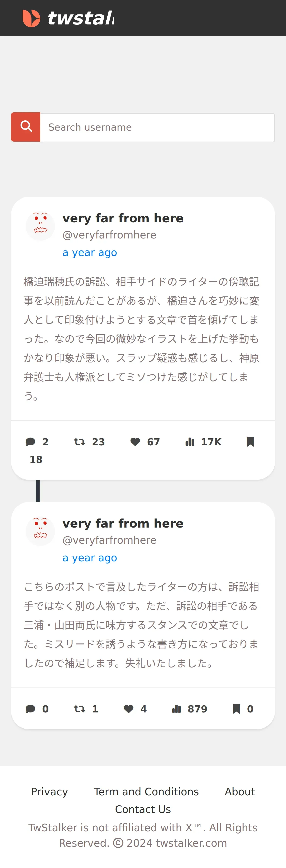Open first post's profile avatar

click(x=40, y=226)
